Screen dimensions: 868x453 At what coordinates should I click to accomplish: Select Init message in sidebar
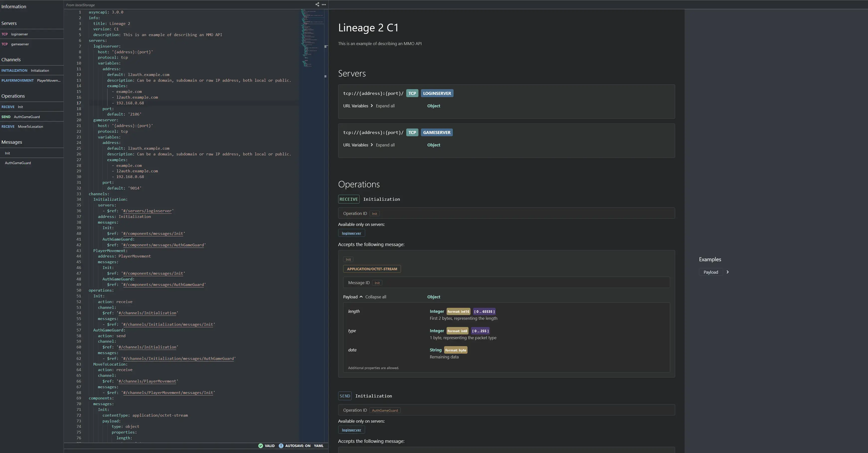32,153
